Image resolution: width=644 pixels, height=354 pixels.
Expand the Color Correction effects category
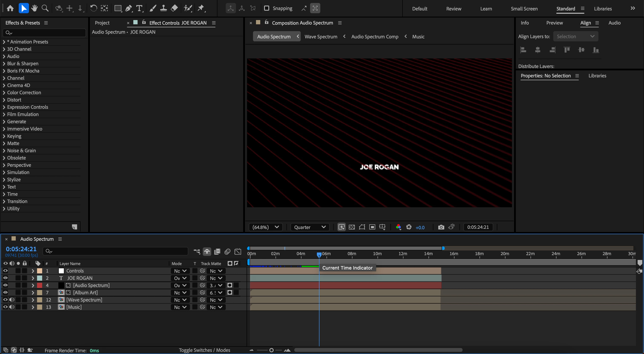coord(4,93)
